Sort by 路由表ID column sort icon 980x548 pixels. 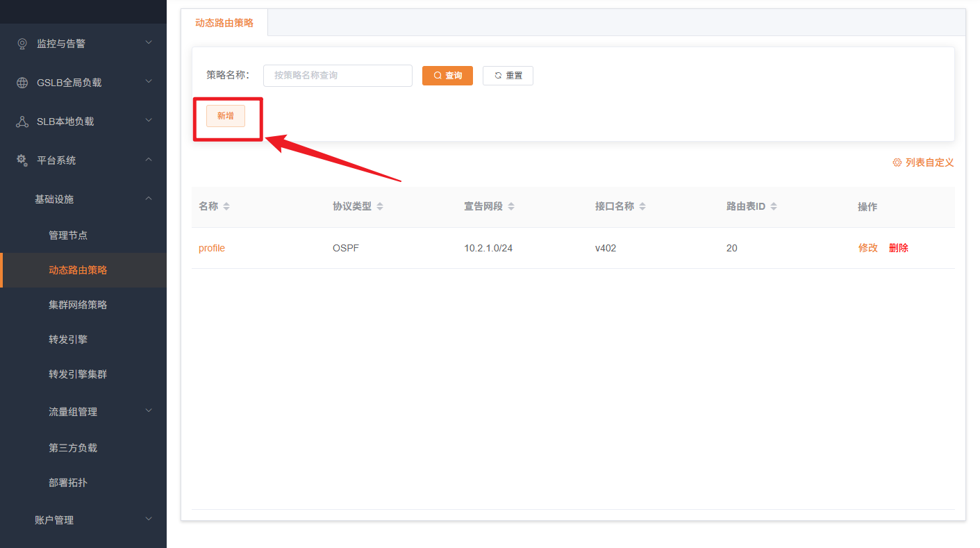tap(774, 207)
